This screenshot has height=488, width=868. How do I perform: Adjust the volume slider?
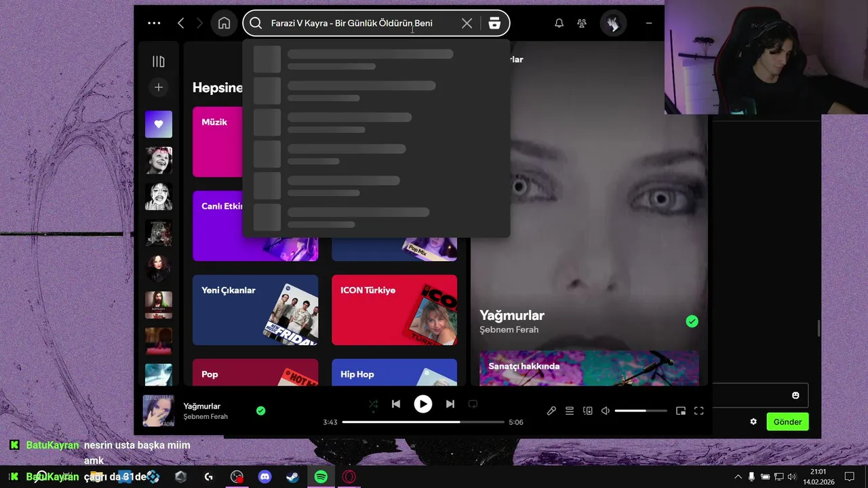(x=641, y=411)
